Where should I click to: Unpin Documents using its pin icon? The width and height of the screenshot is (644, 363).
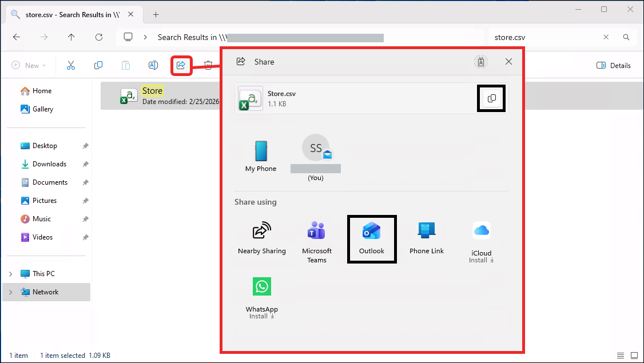(85, 183)
